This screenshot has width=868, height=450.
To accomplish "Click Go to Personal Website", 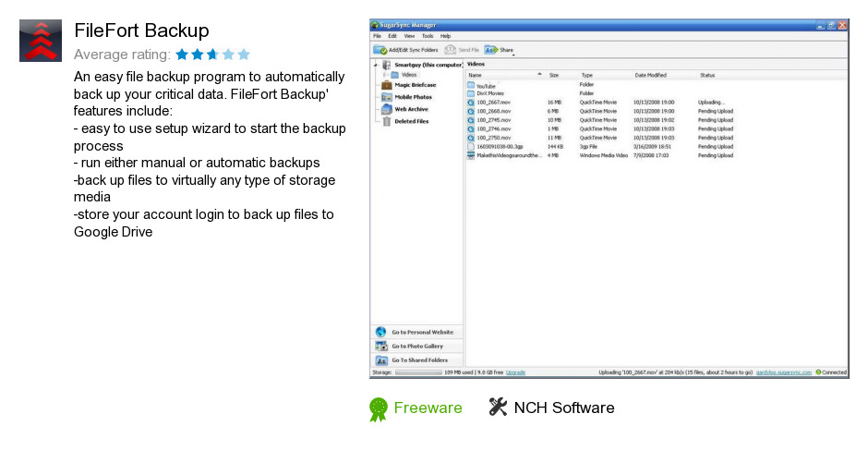I will coord(422,332).
